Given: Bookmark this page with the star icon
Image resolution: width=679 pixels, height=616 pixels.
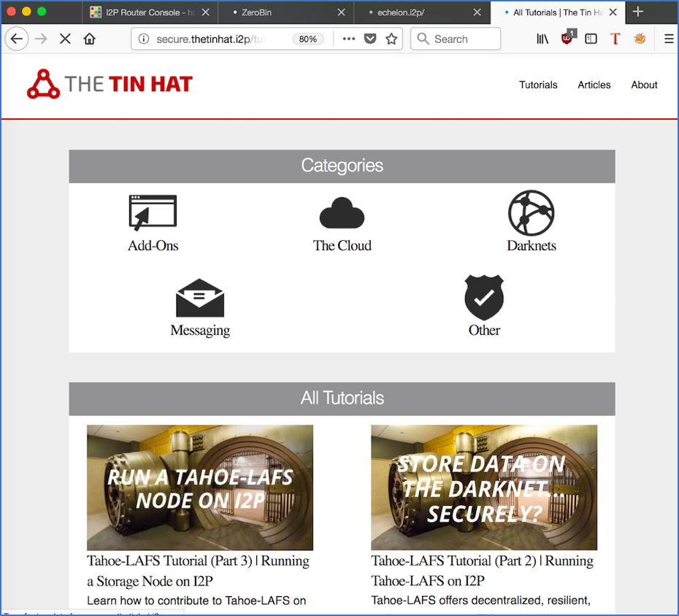Looking at the screenshot, I should pos(391,39).
